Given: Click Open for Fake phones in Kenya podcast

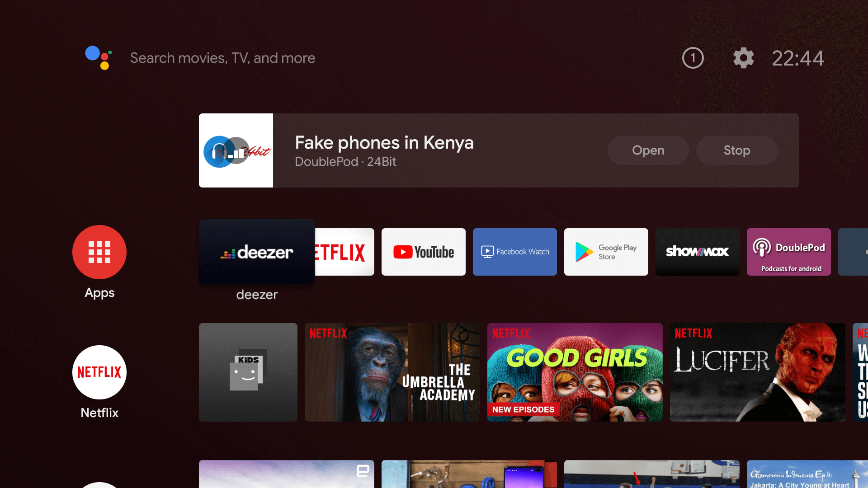Looking at the screenshot, I should click(x=649, y=150).
